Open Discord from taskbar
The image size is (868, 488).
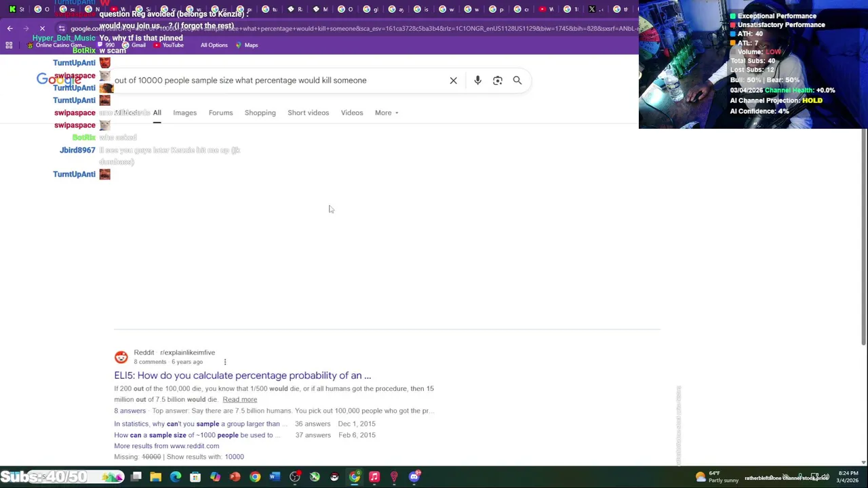(x=414, y=477)
